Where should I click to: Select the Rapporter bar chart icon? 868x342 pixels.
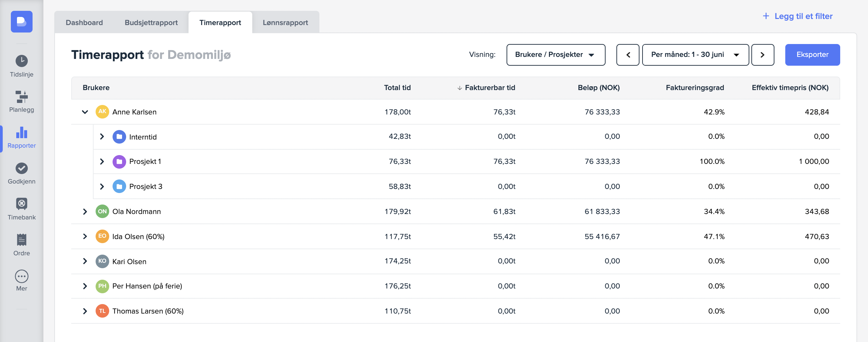[x=21, y=133]
